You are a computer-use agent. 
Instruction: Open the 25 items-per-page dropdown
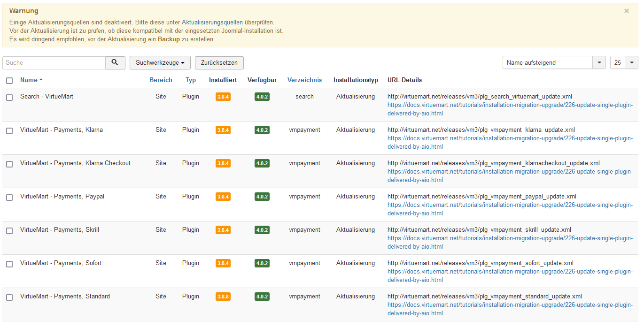(624, 63)
